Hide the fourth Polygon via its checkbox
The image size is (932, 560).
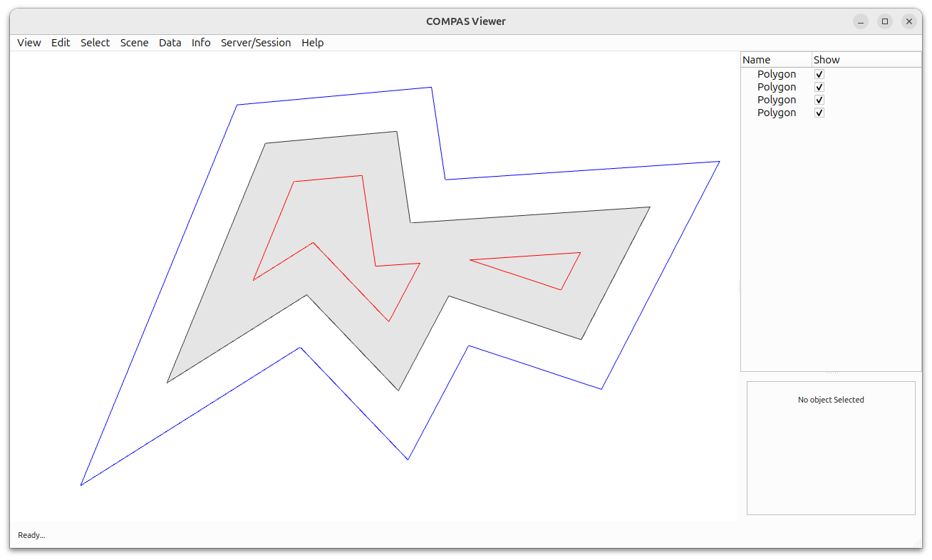click(819, 112)
